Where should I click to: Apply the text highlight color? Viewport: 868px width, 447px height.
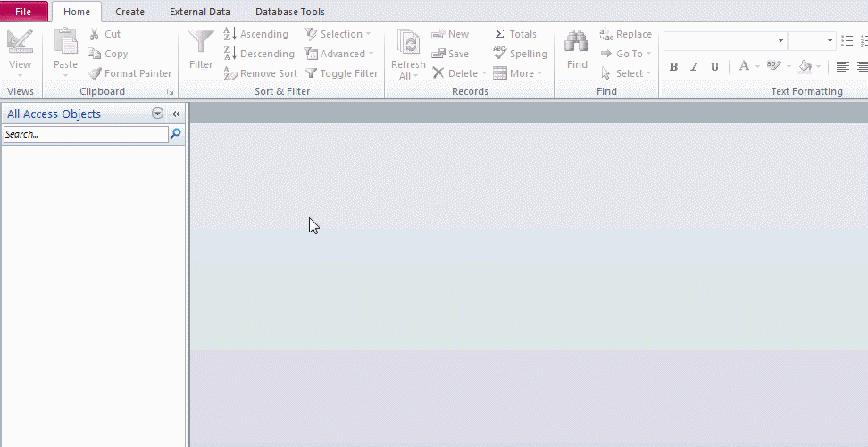(x=774, y=66)
